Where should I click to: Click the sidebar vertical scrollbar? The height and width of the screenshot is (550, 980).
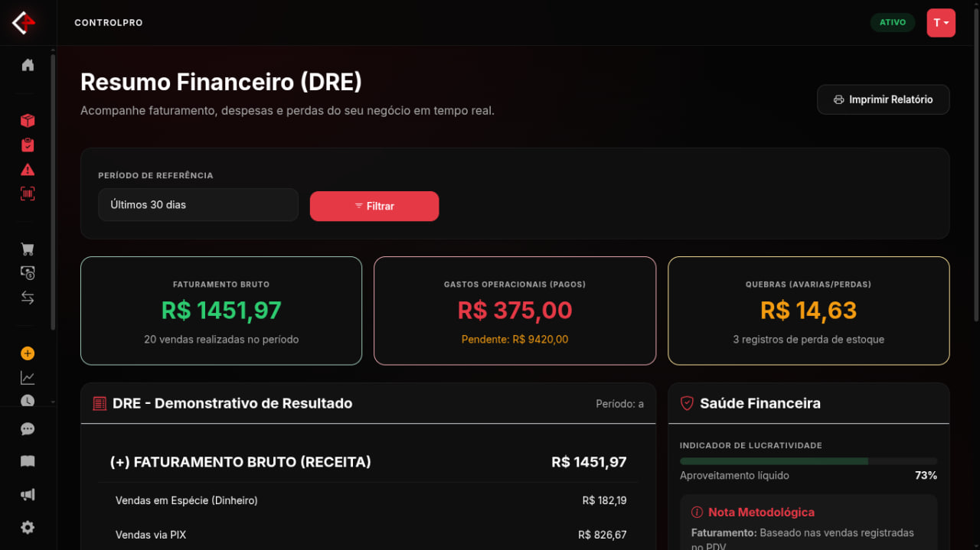click(x=53, y=191)
